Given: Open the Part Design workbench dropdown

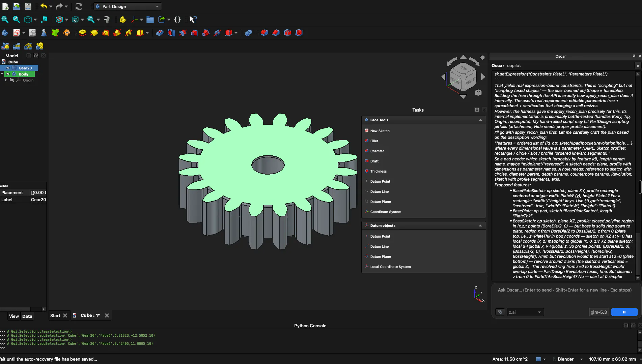Looking at the screenshot, I should 128,6.
